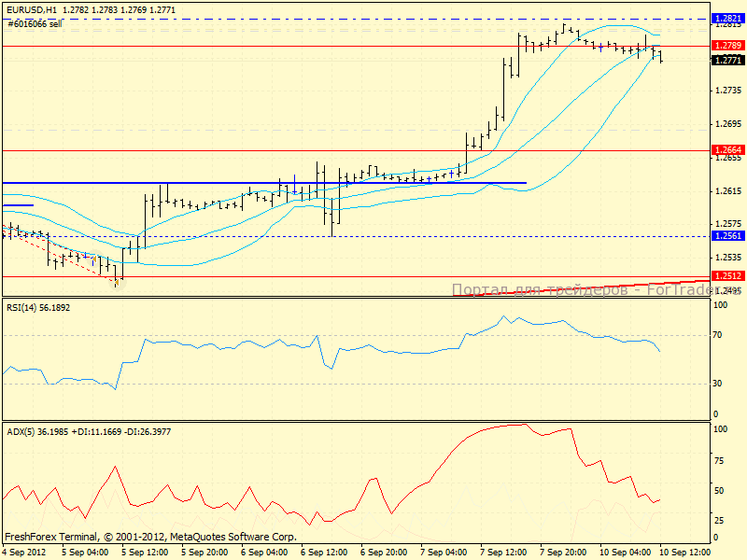Click the 7 Sep 12:00 time label
747x560 pixels.
(503, 552)
